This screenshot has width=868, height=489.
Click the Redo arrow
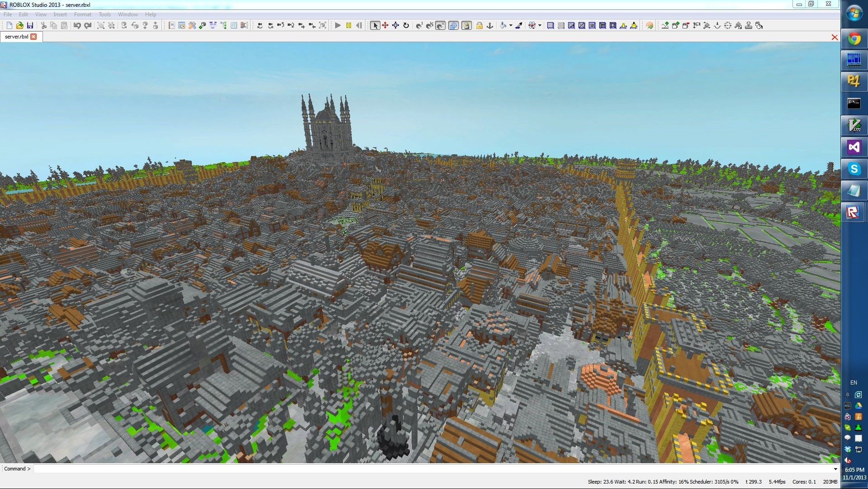tap(88, 26)
